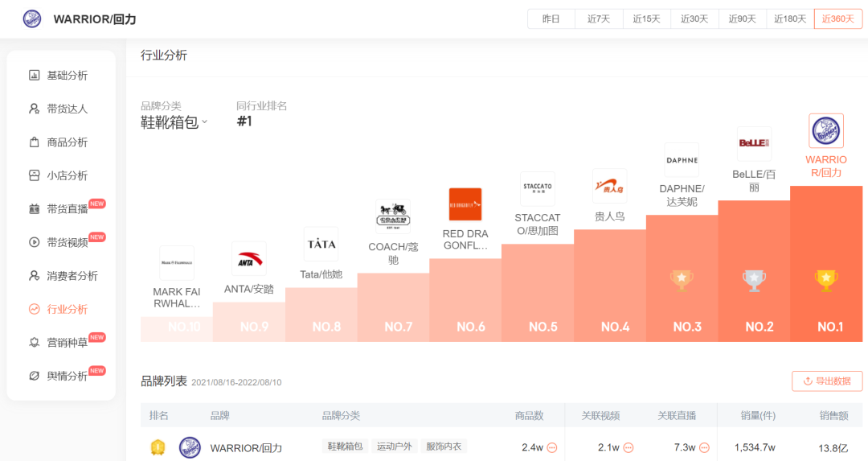
Task: Click the 2021/08/16-2022/08/10 date range text
Action: [x=236, y=382]
